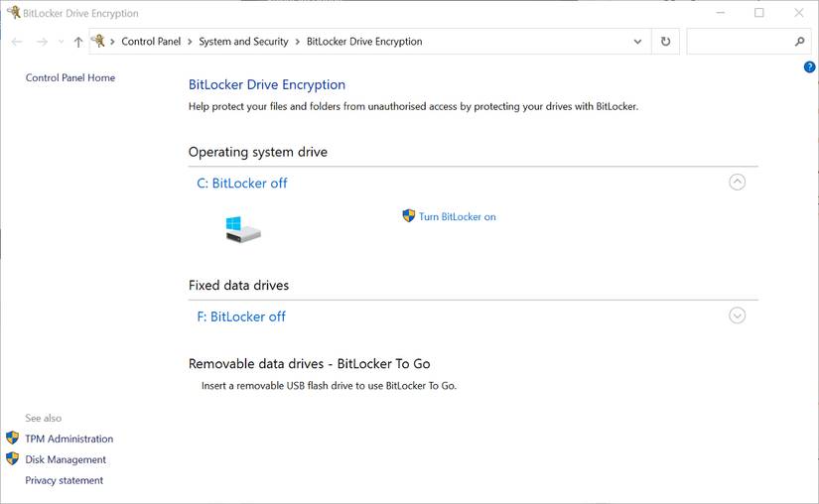819x504 pixels.
Task: Open the address bar history dropdown
Action: pyautogui.click(x=637, y=42)
